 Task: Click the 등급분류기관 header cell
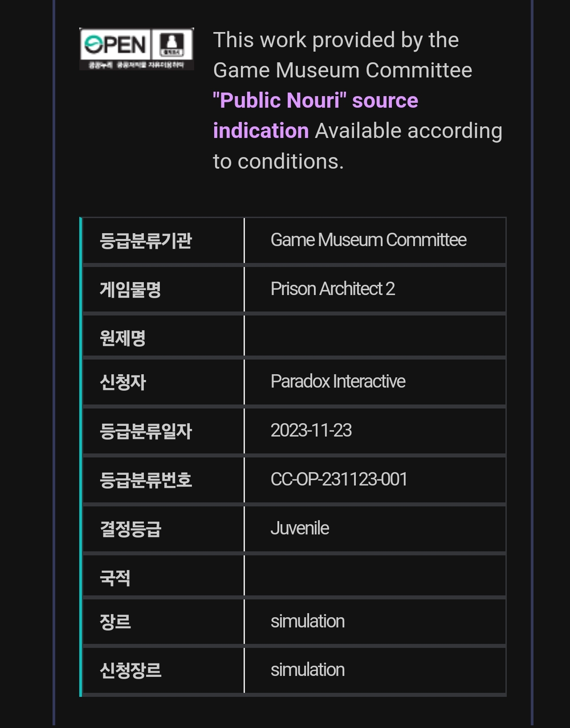coord(146,241)
